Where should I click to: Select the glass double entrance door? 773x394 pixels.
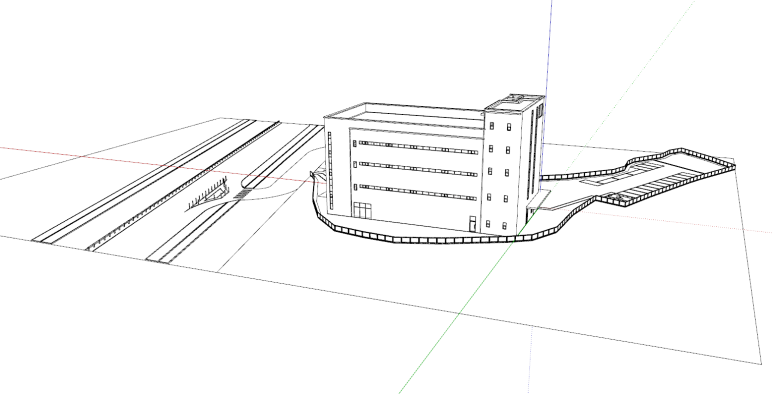[362, 211]
